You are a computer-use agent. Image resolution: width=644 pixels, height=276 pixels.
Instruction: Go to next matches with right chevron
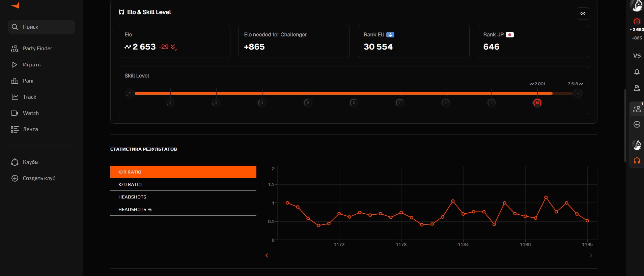coord(591,255)
